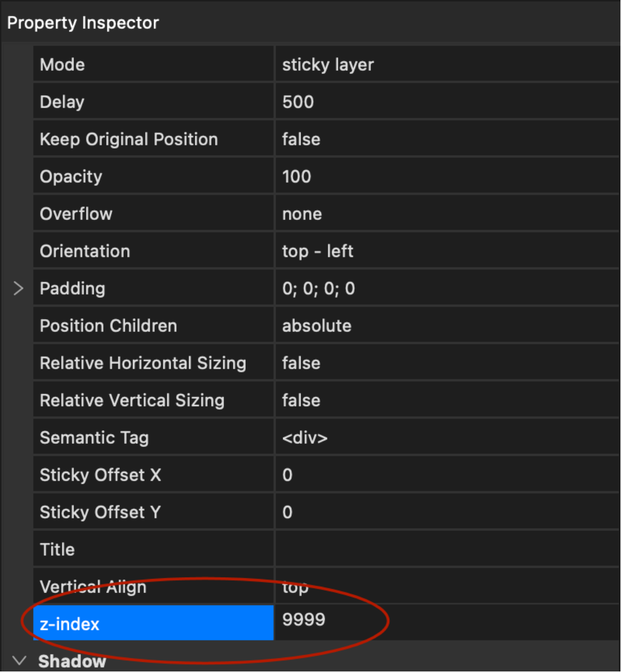Viewport: 621px width, 672px height.
Task: Edit the Padding values field
Action: pyautogui.click(x=446, y=288)
